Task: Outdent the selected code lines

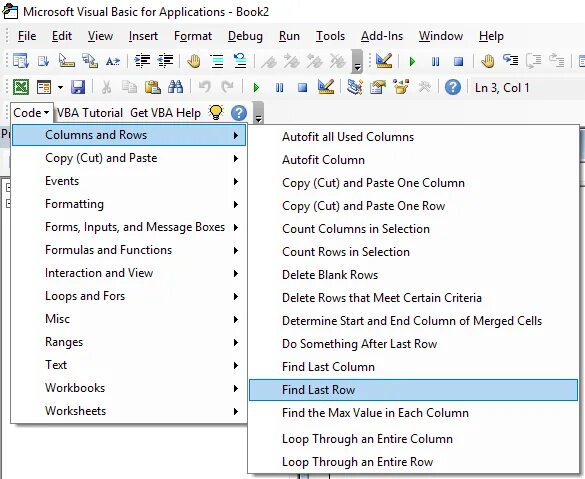Action: click(x=165, y=61)
